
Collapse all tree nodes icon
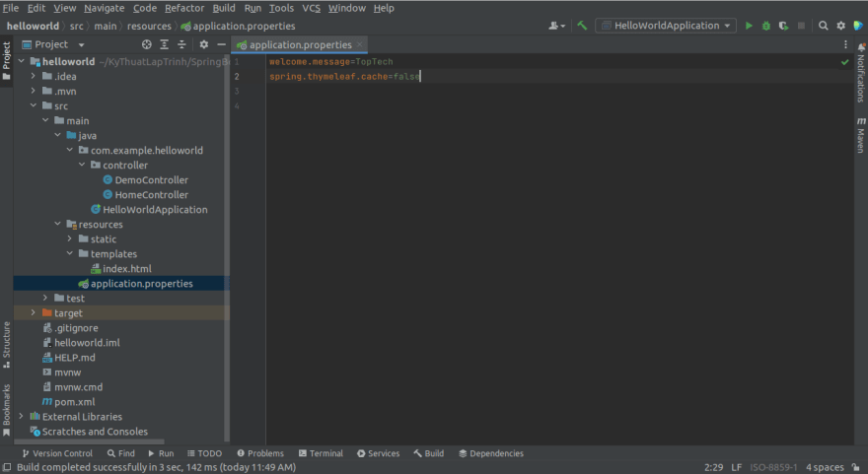[x=181, y=44]
